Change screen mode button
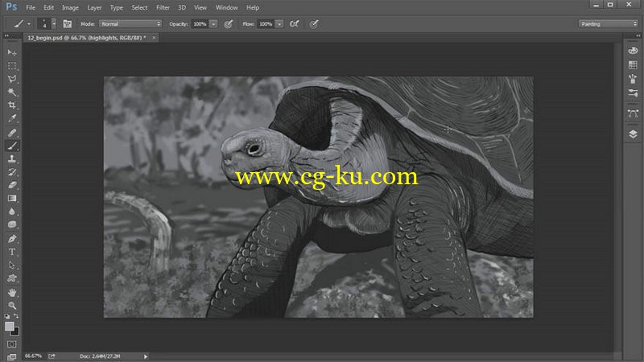Viewport: 644px width, 362px height. pos(12,357)
